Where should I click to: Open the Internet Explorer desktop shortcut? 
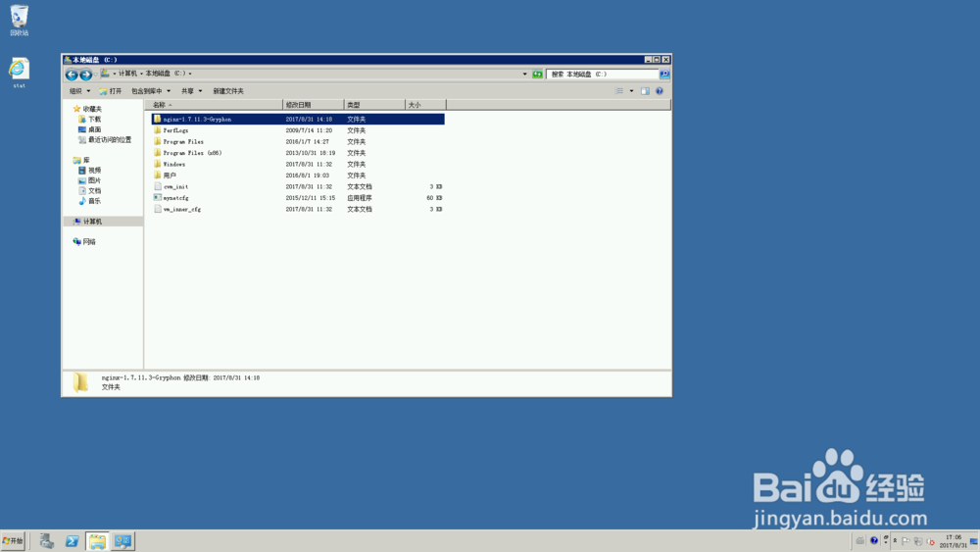[x=19, y=73]
